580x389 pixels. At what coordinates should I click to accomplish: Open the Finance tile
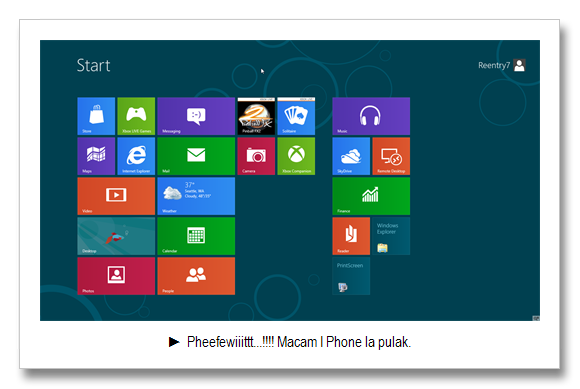point(371,196)
